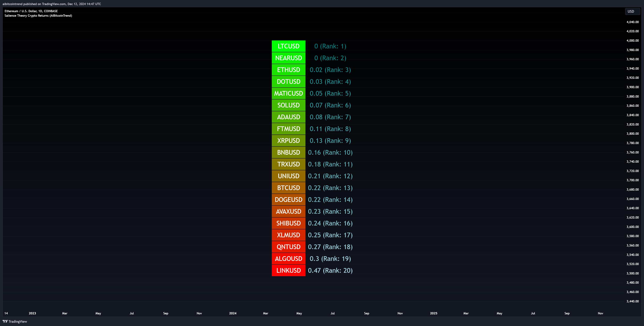Image resolution: width=644 pixels, height=326 pixels.
Task: Click the '0.03 (Rank: 4)' value
Action: point(330,82)
